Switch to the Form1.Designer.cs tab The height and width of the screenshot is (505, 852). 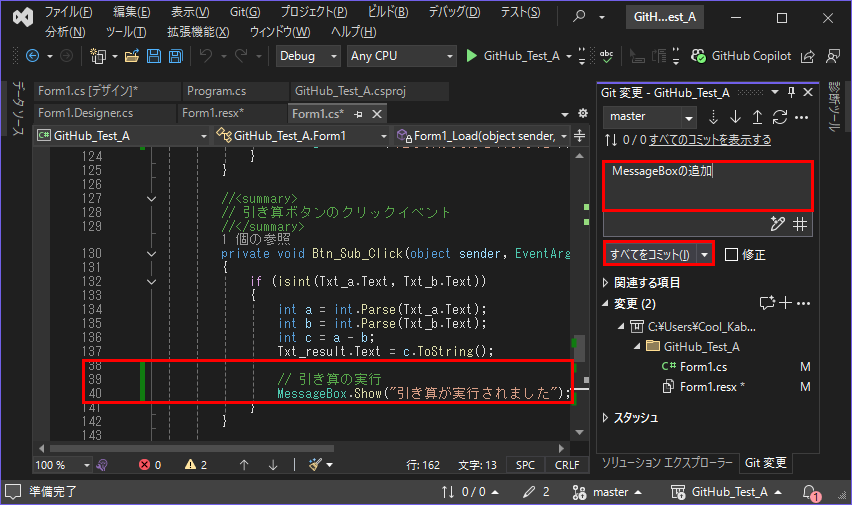click(x=85, y=113)
